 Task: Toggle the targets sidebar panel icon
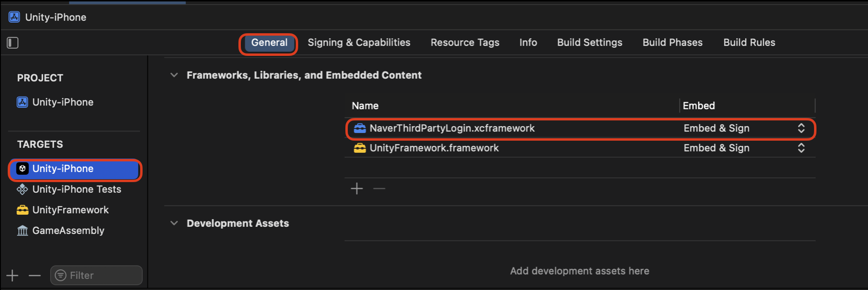(13, 43)
